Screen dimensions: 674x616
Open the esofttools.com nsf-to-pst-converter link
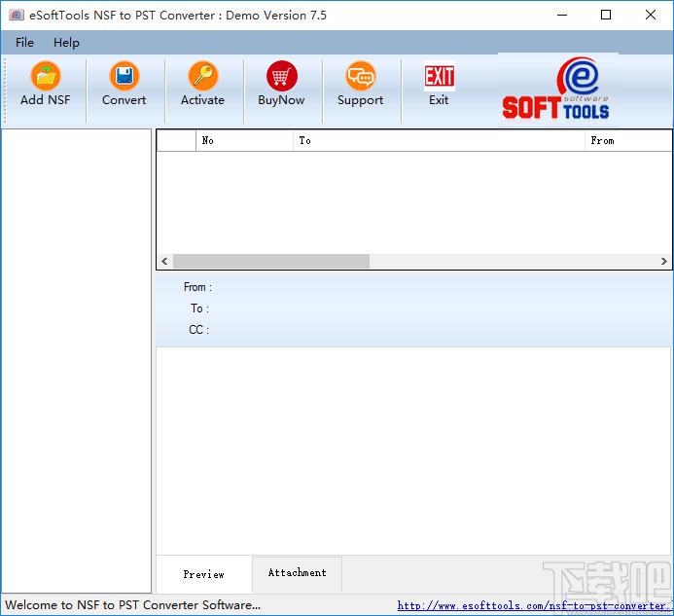(535, 605)
